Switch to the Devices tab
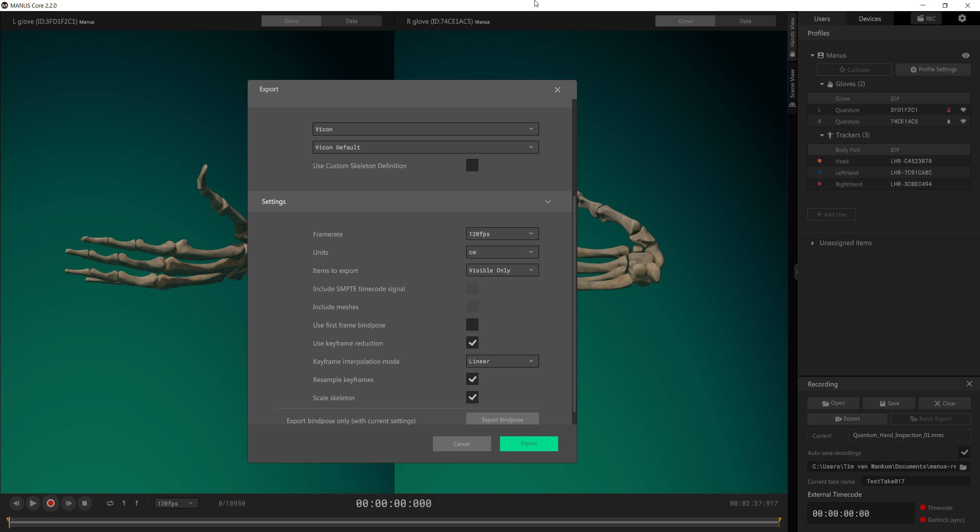Viewport: 980px width, 532px height. [x=869, y=19]
